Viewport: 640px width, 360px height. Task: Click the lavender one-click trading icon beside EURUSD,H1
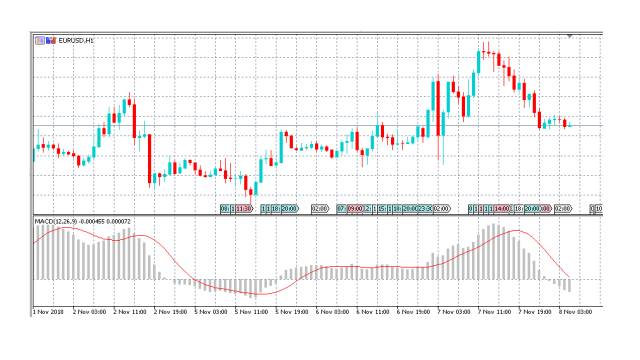[x=40, y=40]
